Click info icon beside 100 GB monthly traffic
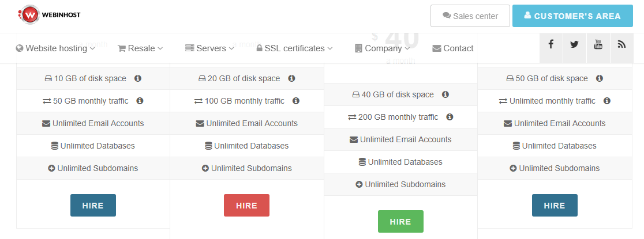This screenshot has width=644, height=239. click(x=295, y=101)
